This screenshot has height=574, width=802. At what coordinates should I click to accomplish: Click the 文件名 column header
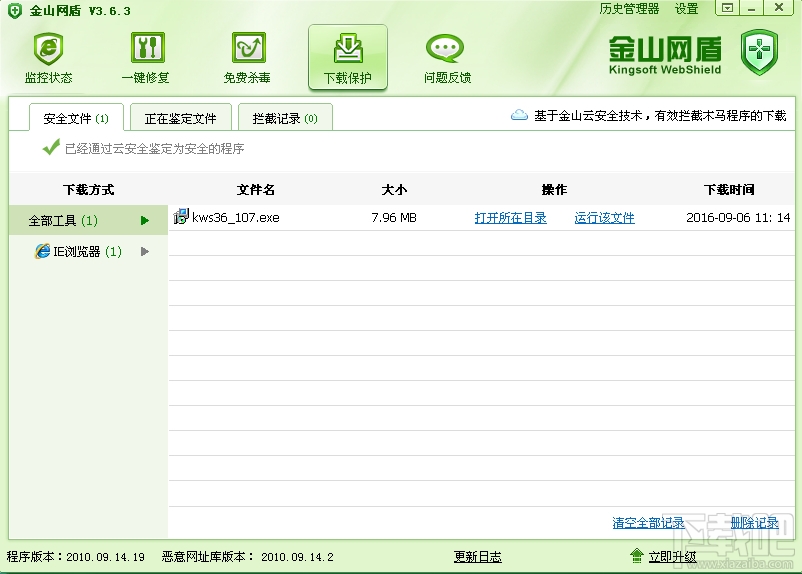[256, 190]
